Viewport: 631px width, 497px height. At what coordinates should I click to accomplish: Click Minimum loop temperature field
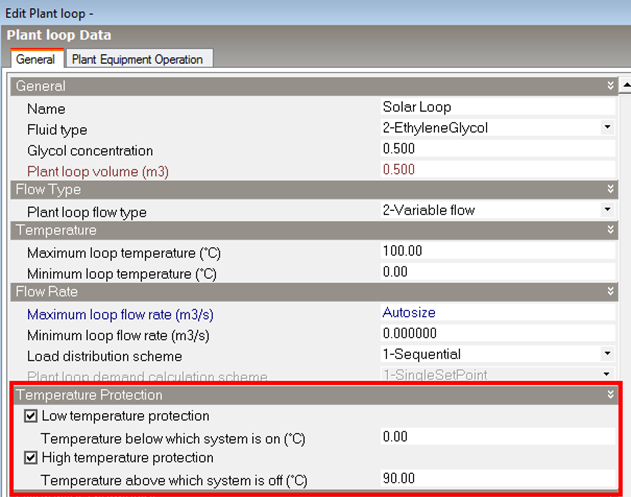497,272
